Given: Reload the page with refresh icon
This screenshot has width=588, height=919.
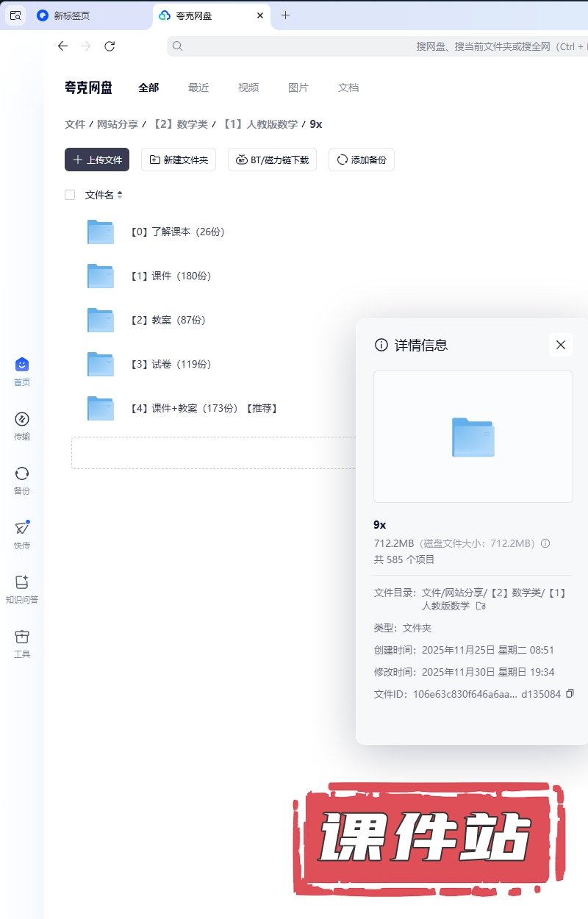Looking at the screenshot, I should (110, 46).
